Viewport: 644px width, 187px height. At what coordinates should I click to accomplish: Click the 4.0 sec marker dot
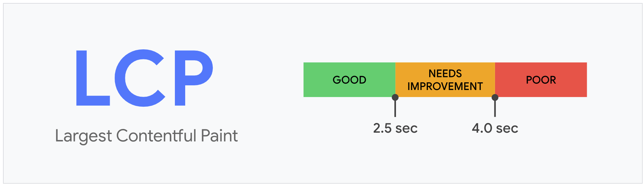pyautogui.click(x=495, y=97)
